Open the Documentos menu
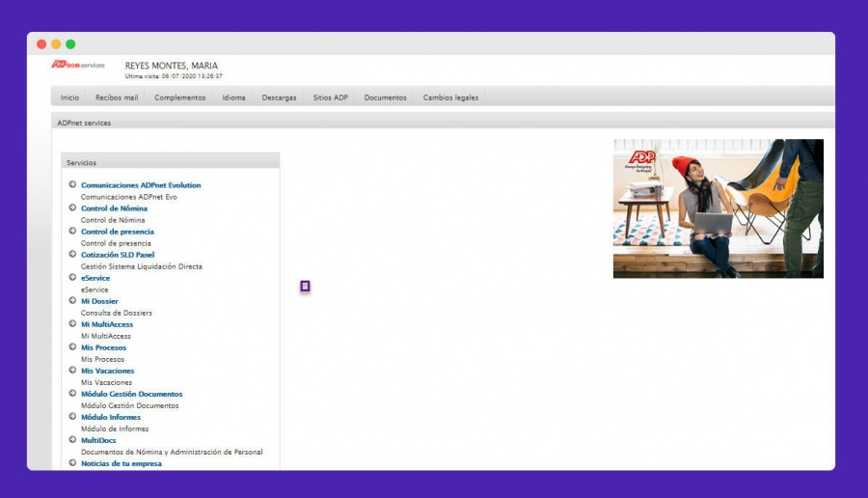 385,97
